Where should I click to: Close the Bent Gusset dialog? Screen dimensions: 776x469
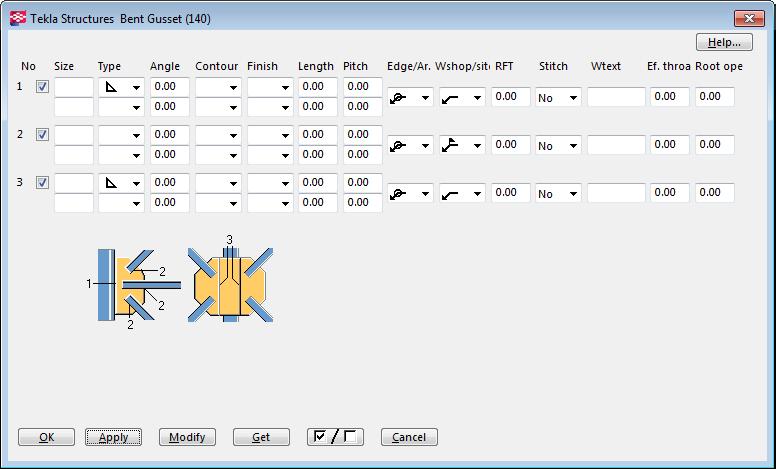pos(749,19)
